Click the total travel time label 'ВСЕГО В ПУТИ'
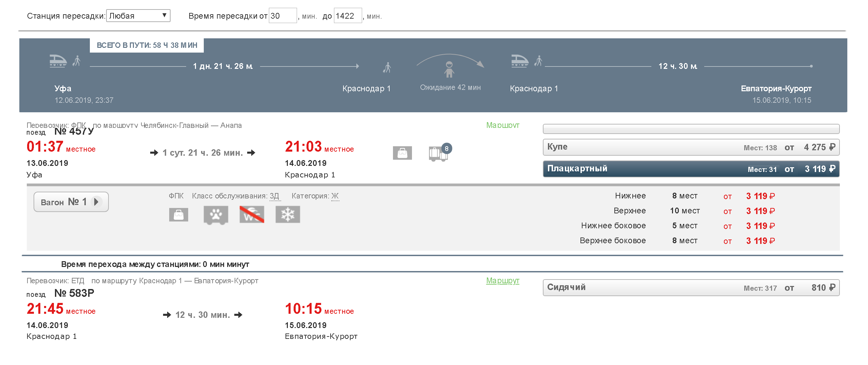 147,45
